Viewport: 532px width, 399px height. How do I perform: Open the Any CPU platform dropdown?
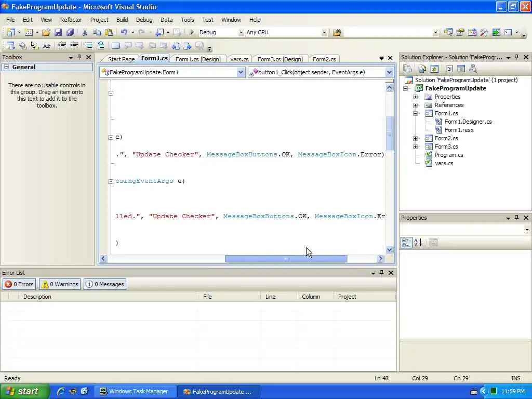pyautogui.click(x=324, y=33)
